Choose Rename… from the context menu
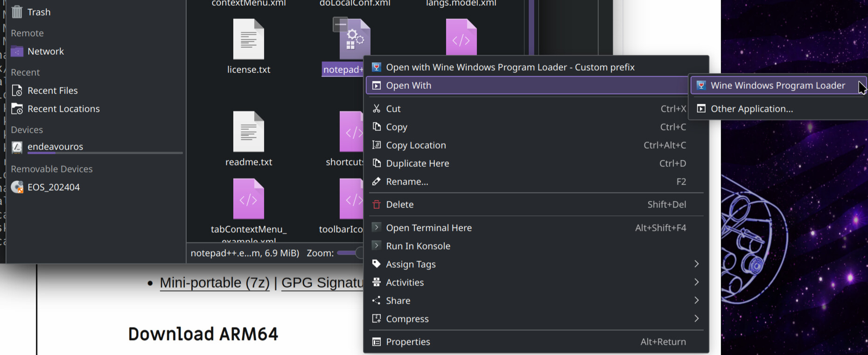Image resolution: width=868 pixels, height=355 pixels. coord(536,182)
